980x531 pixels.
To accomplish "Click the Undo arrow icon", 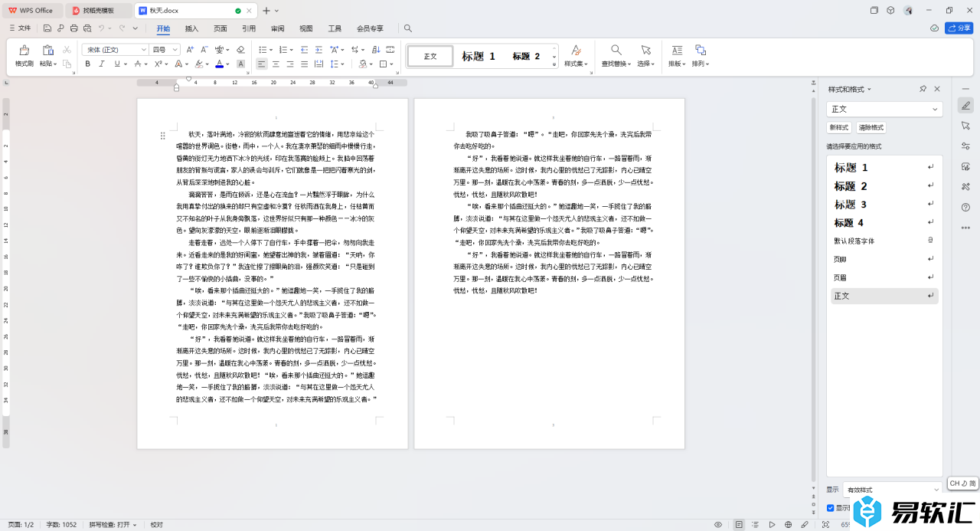I will coord(101,28).
